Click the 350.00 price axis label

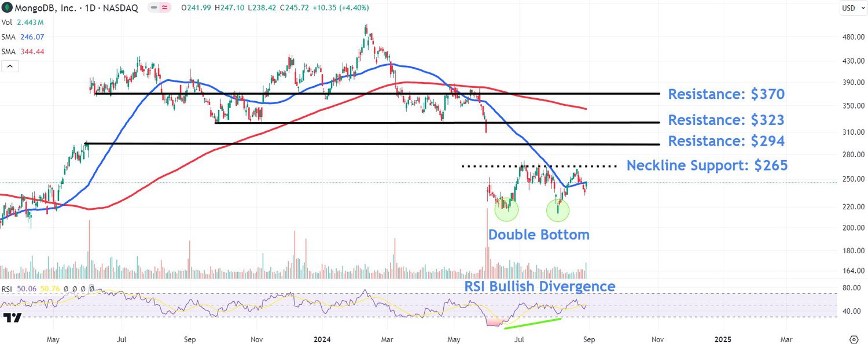(852, 106)
